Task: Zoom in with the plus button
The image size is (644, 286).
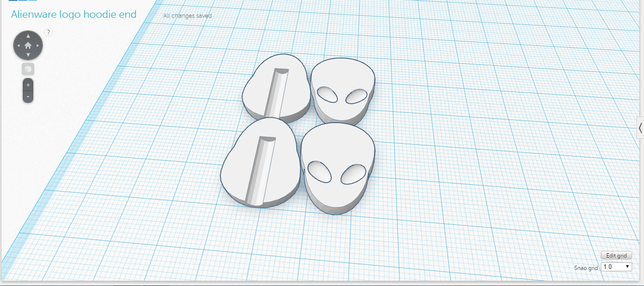Action: coord(28,85)
